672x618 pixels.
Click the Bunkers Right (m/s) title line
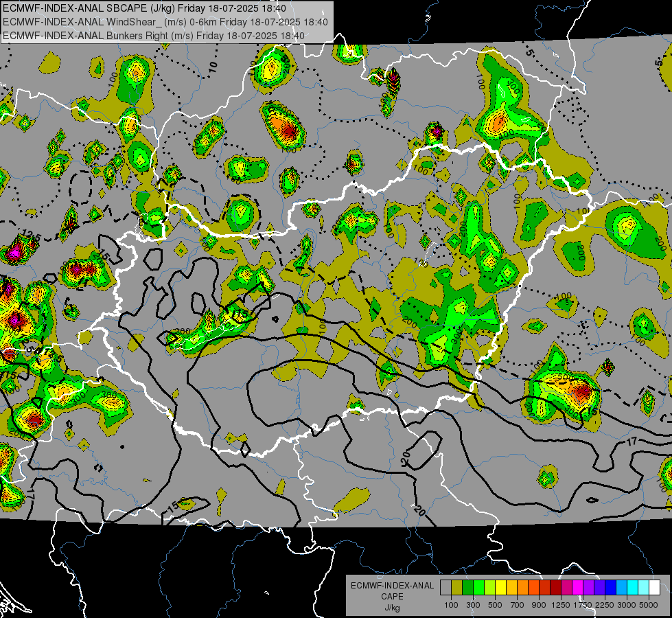tap(154, 36)
